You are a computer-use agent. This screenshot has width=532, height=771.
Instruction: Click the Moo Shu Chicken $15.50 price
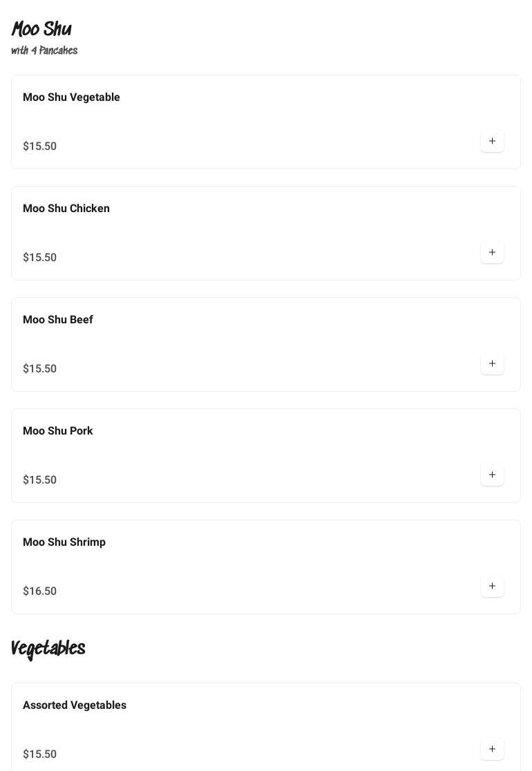pyautogui.click(x=40, y=258)
